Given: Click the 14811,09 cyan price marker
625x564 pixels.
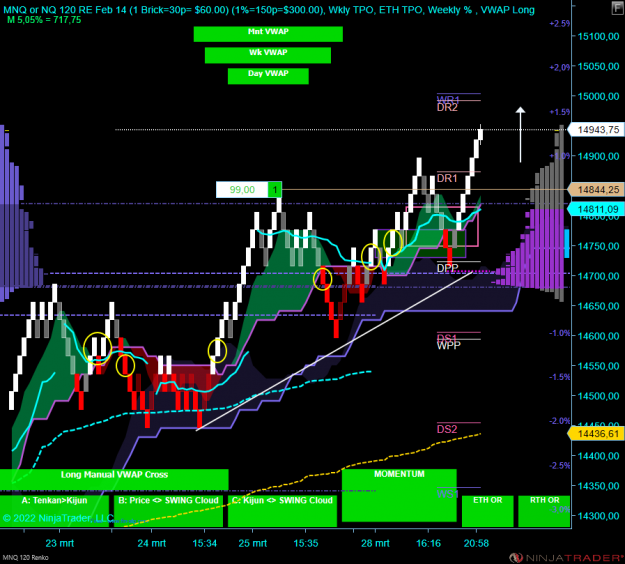Looking at the screenshot, I should click(x=596, y=209).
